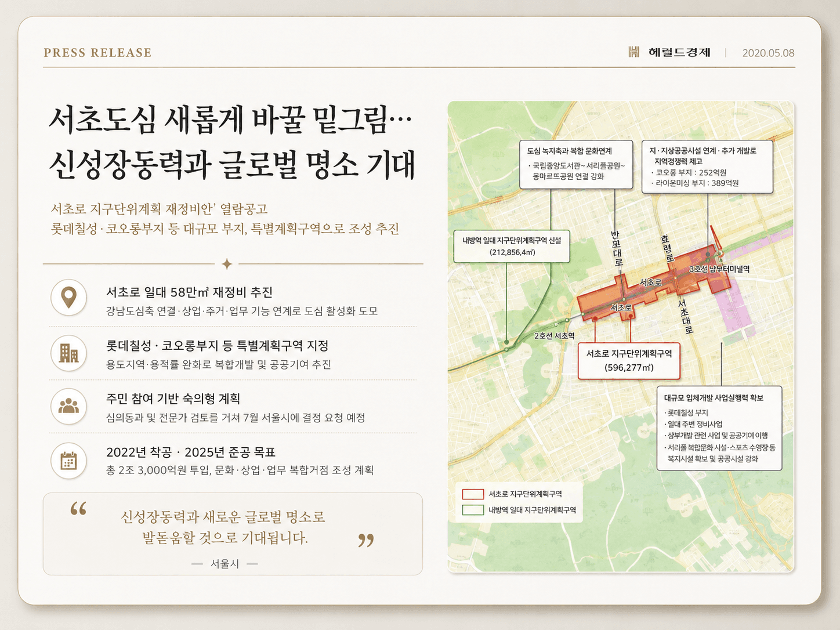Click headline line 서초도심 새롭게 바꿀 밑그림
Image resolution: width=840 pixels, height=630 pixels.
pyautogui.click(x=230, y=121)
